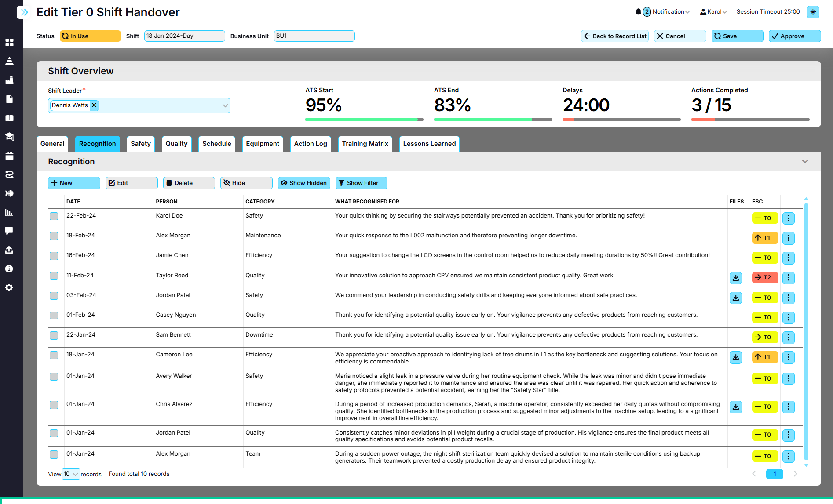The image size is (833, 504).
Task: Expand the sidebar with double-chevron icon
Action: pyautogui.click(x=25, y=12)
